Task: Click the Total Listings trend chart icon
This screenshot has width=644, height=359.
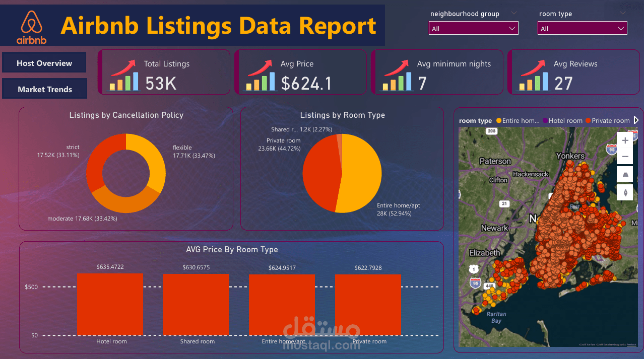Action: pos(123,75)
